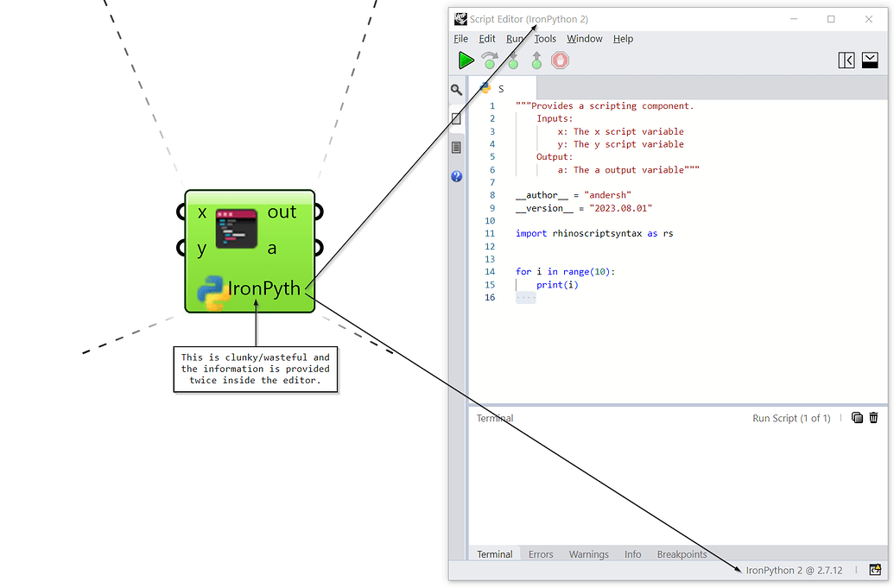Toggle the document outline icon in the sidebar
894x588 pixels.
[456, 147]
